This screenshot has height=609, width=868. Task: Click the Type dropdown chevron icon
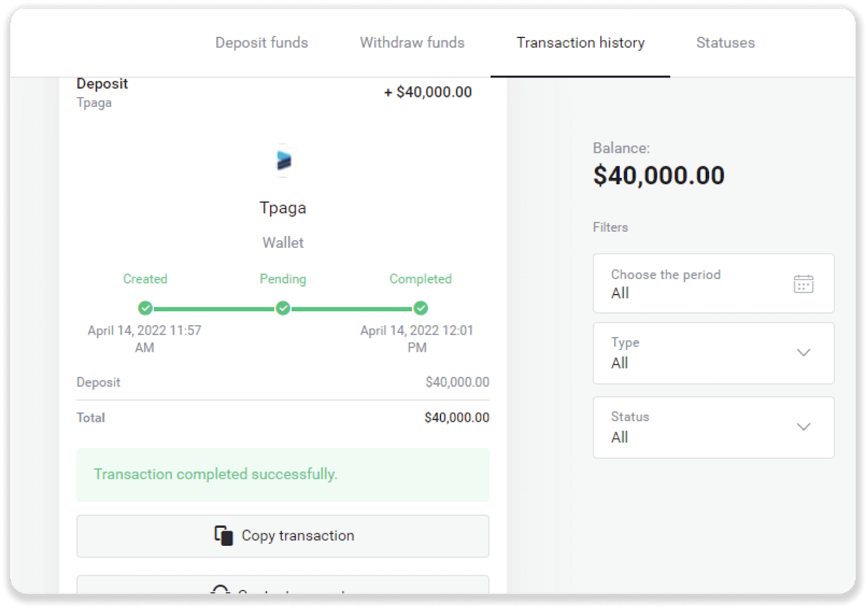[x=803, y=353]
